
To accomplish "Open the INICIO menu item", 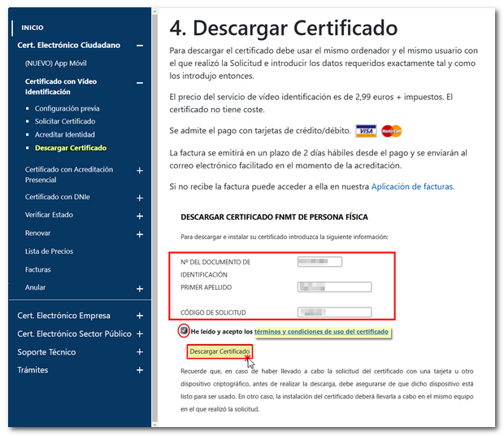I will click(x=33, y=28).
